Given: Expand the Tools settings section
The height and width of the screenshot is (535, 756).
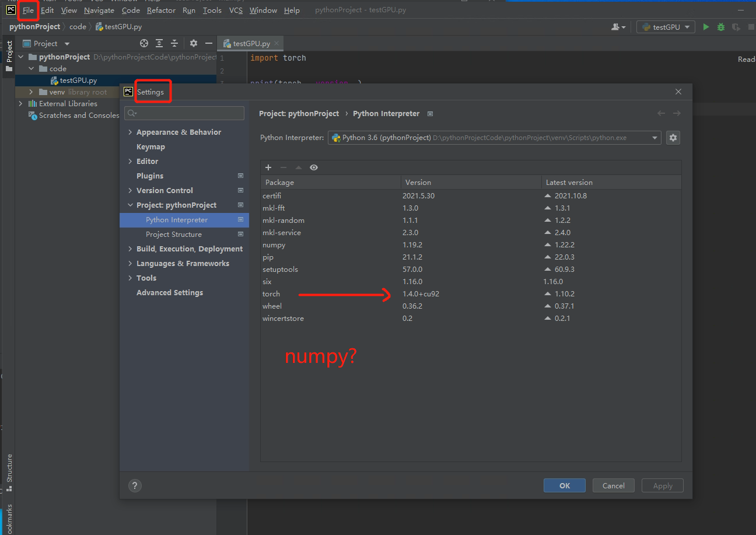Looking at the screenshot, I should 130,278.
